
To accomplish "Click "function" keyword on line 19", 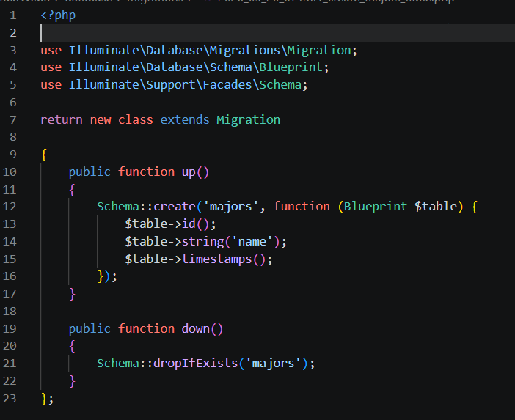I will (x=146, y=329).
